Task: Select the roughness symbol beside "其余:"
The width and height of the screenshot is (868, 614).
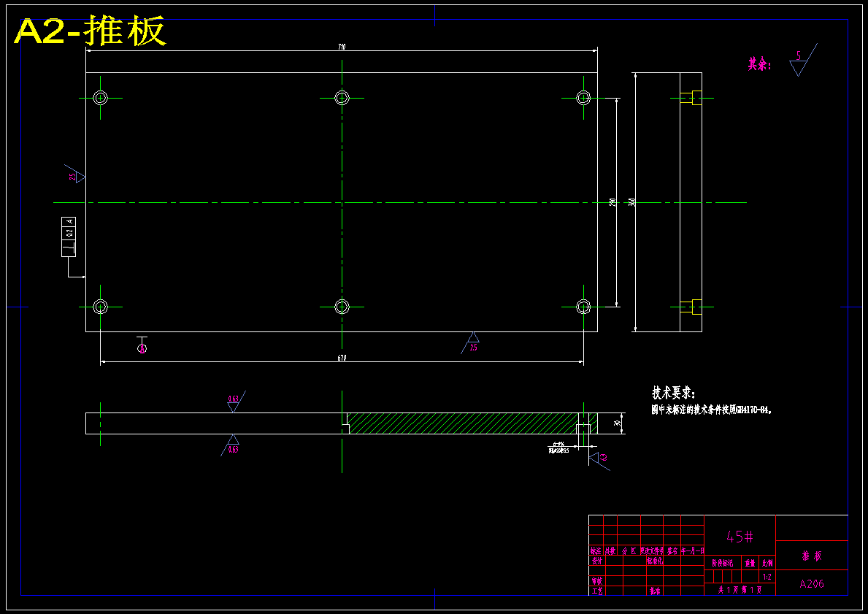Action: tap(802, 60)
